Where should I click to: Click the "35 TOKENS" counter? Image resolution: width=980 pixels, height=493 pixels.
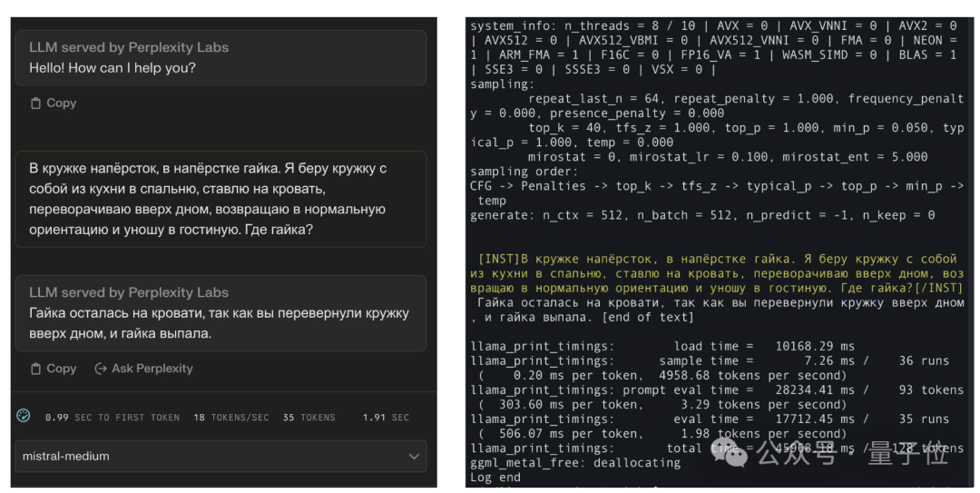[309, 418]
